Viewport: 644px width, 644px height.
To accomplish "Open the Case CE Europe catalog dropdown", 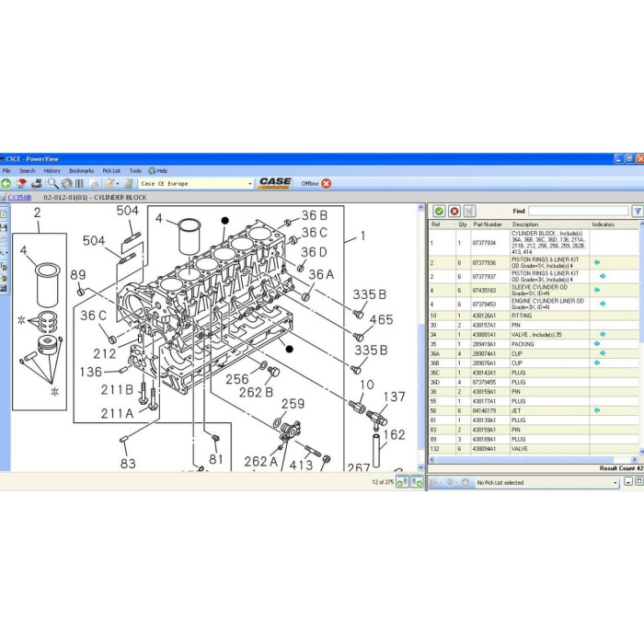I will [250, 184].
